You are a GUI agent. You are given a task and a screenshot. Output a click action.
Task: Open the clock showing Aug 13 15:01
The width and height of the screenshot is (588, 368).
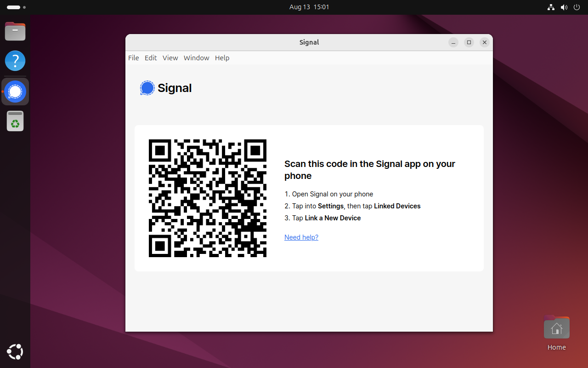click(x=309, y=7)
